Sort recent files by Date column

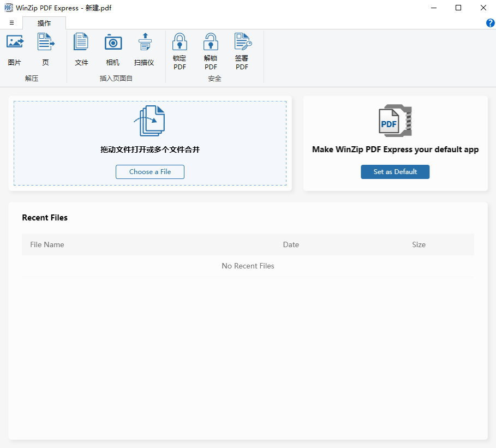coord(291,244)
